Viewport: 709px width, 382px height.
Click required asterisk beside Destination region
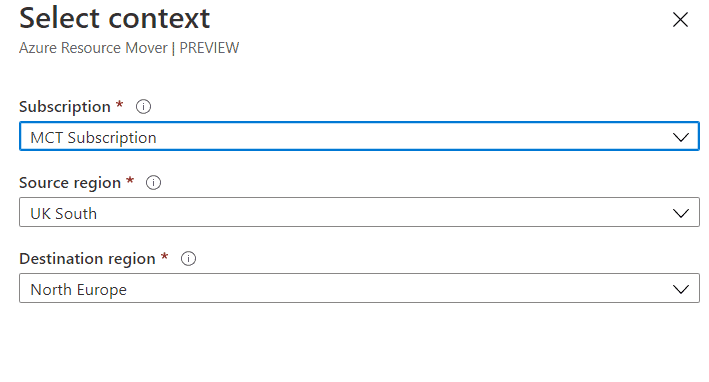[165, 256]
